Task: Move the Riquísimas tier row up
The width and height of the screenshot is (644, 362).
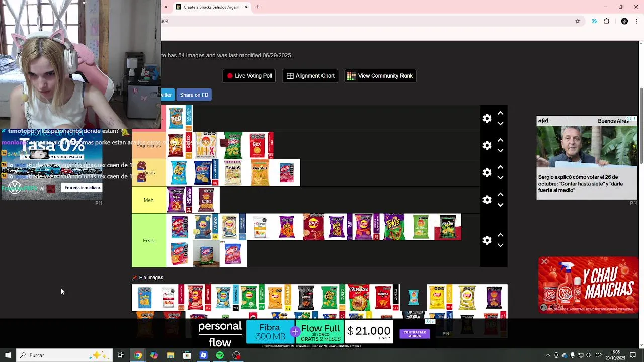Action: [x=500, y=140]
